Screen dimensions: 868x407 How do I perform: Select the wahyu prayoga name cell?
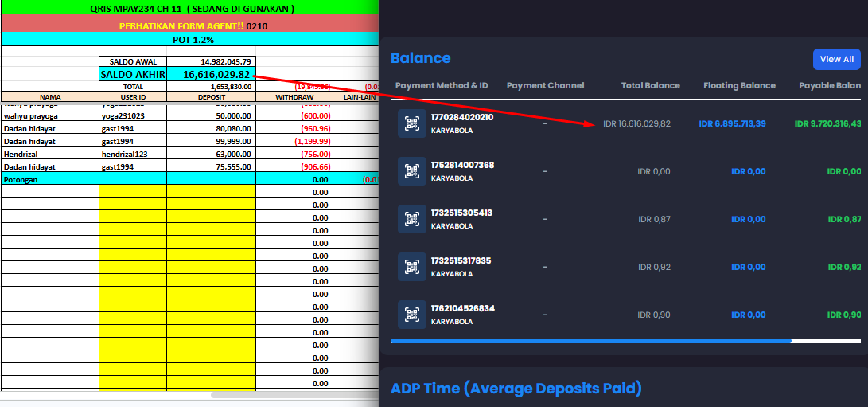click(50, 116)
